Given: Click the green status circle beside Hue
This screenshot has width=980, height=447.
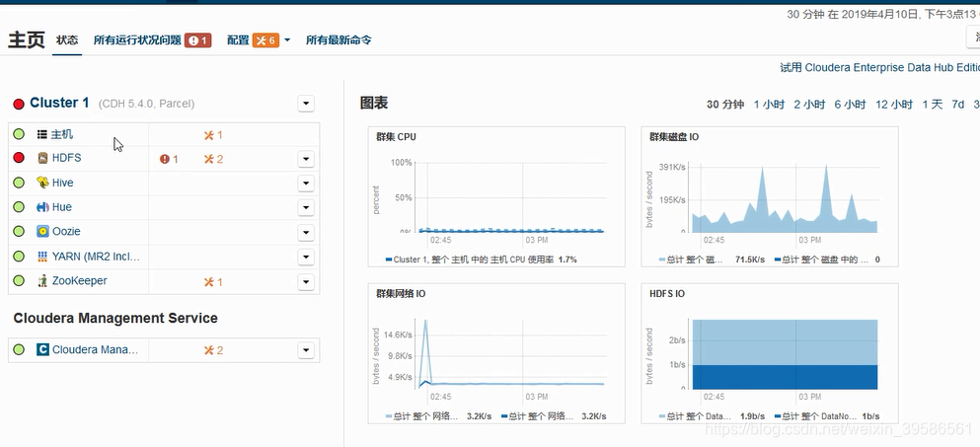Looking at the screenshot, I should click(x=19, y=207).
